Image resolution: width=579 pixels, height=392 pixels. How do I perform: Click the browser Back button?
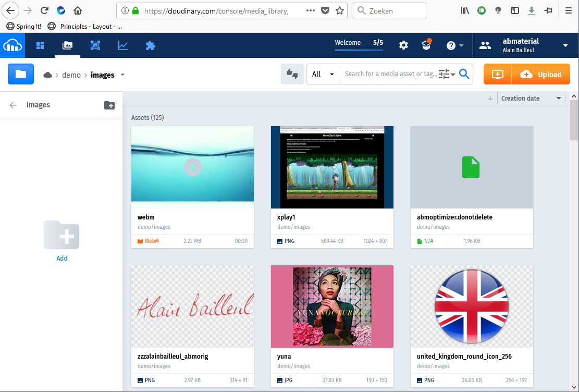pyautogui.click(x=10, y=11)
